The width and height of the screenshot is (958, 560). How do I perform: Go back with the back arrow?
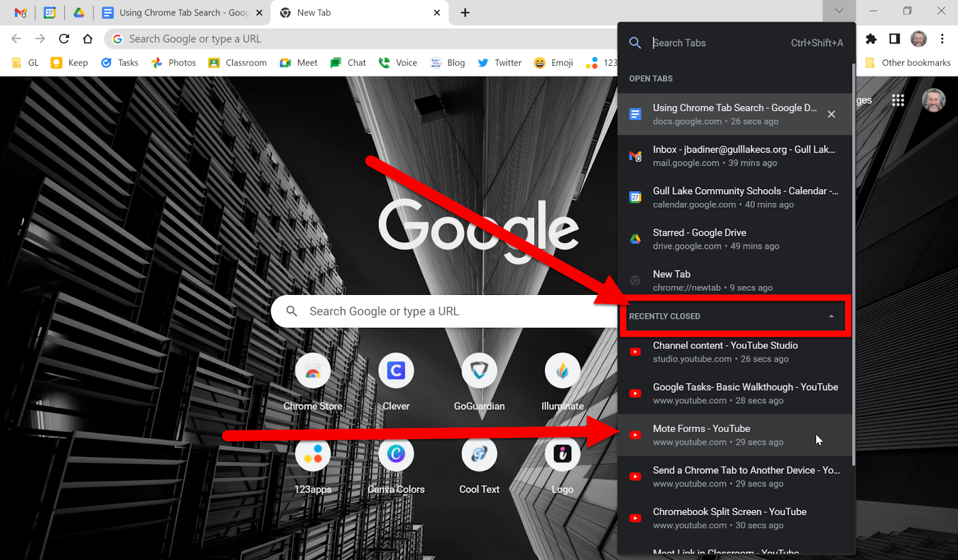pyautogui.click(x=16, y=39)
